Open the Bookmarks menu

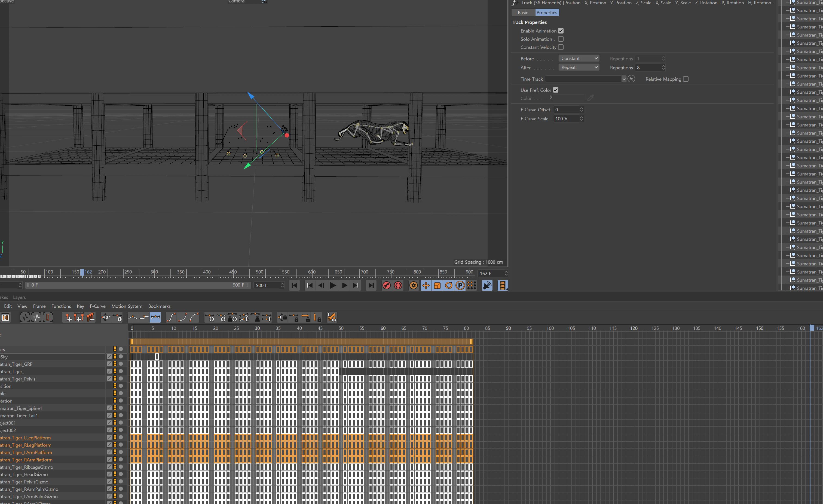pos(159,306)
